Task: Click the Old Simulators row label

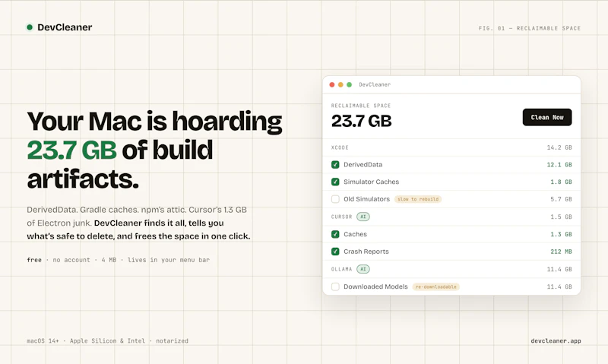Action: pos(366,199)
